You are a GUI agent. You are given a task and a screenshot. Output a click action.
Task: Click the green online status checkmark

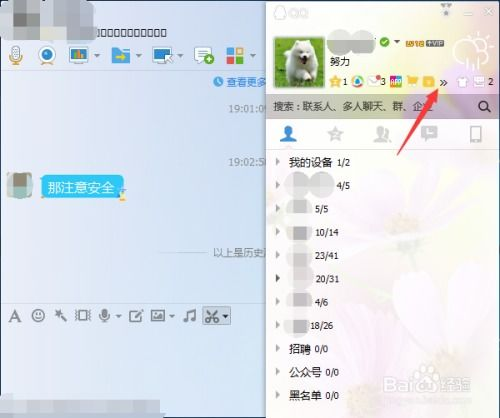pos(384,42)
